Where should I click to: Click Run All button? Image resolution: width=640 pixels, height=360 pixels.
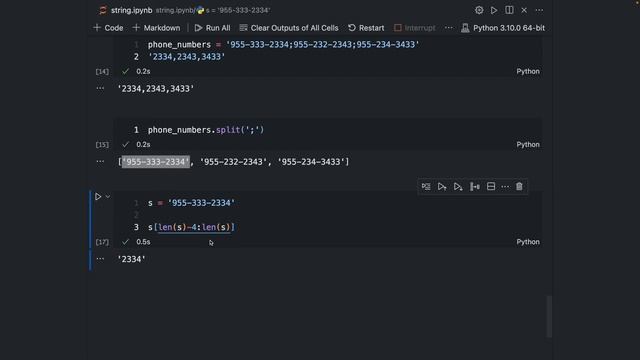(212, 28)
